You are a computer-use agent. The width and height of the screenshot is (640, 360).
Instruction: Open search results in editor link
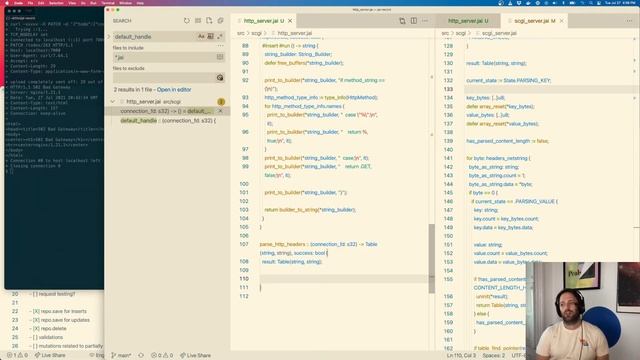pyautogui.click(x=174, y=89)
